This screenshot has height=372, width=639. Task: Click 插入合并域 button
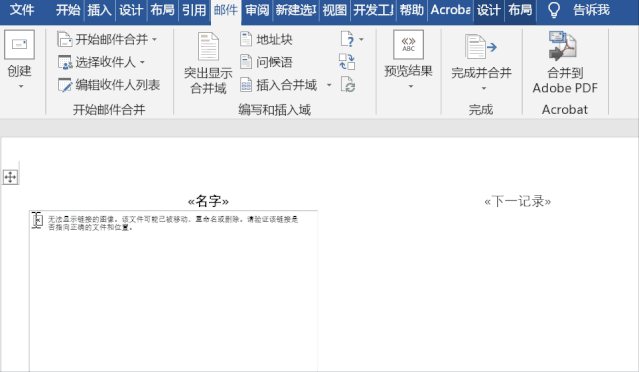(x=279, y=85)
